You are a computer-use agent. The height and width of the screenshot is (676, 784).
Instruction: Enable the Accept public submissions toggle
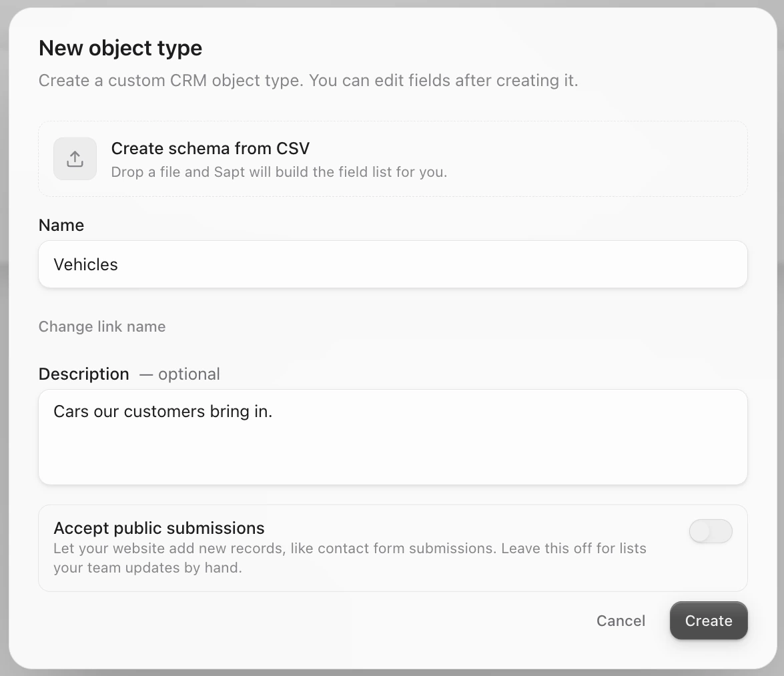pyautogui.click(x=711, y=531)
